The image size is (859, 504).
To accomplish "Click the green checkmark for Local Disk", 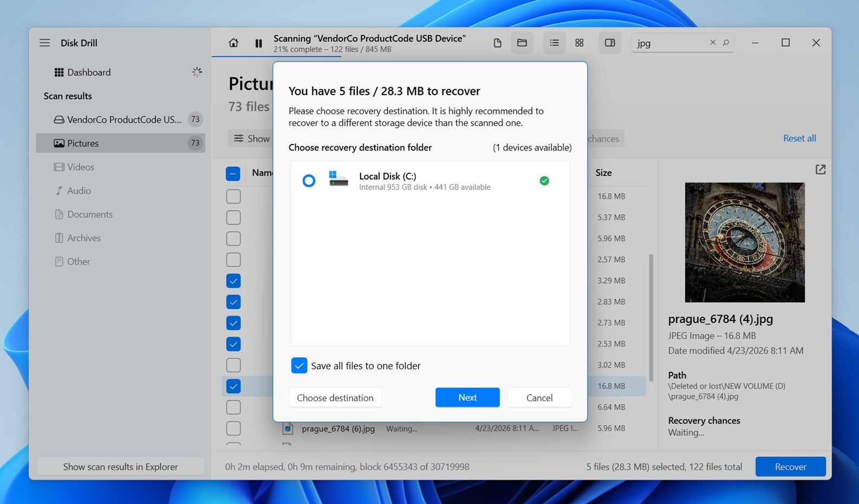I will tap(544, 181).
